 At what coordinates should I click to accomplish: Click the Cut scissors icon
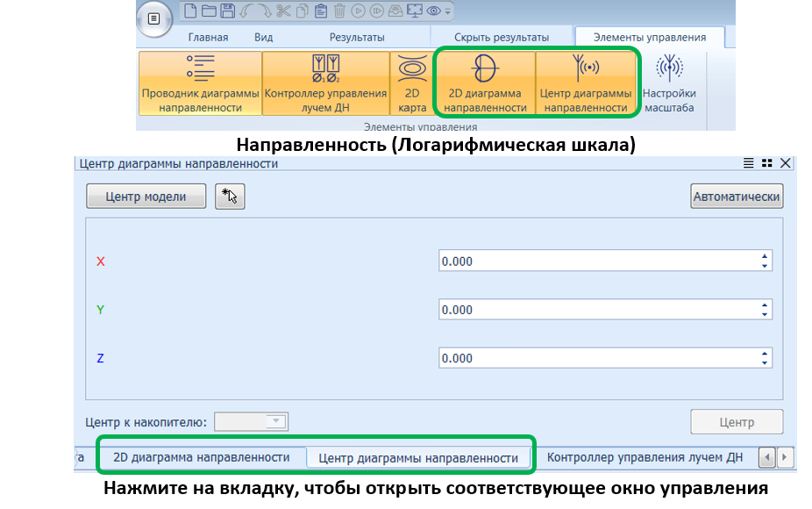point(282,11)
